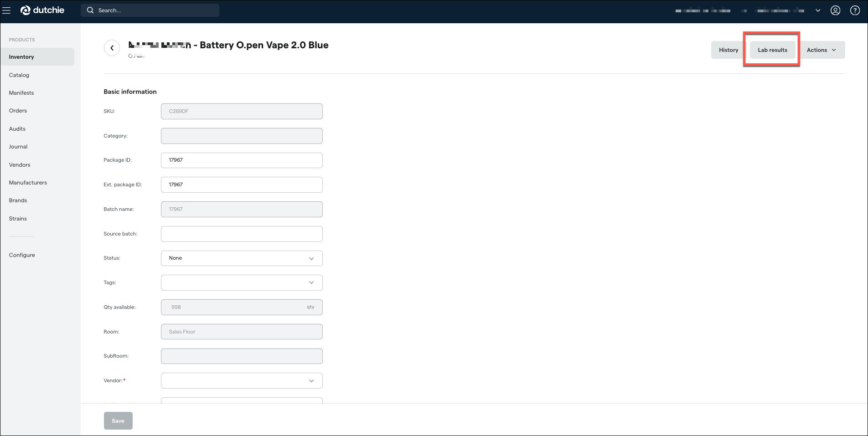
Task: Open the Vendor dropdown
Action: [242, 381]
